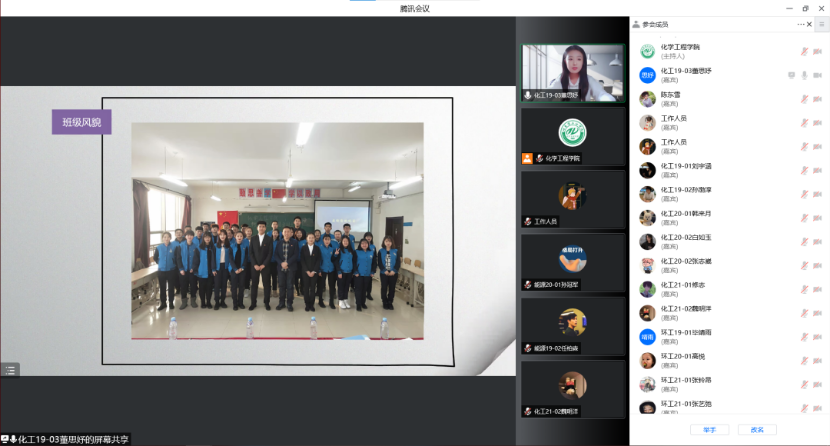Click the 参会成员 panel title

point(655,24)
